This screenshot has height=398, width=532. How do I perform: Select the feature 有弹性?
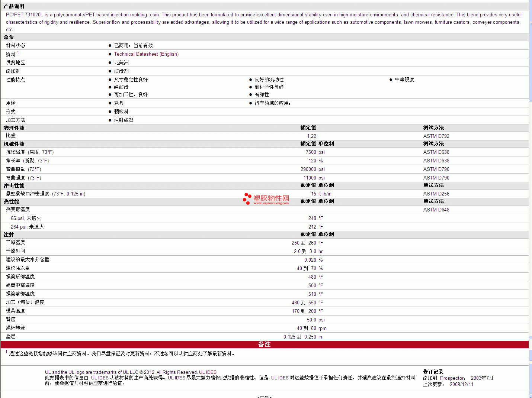[x=262, y=94]
